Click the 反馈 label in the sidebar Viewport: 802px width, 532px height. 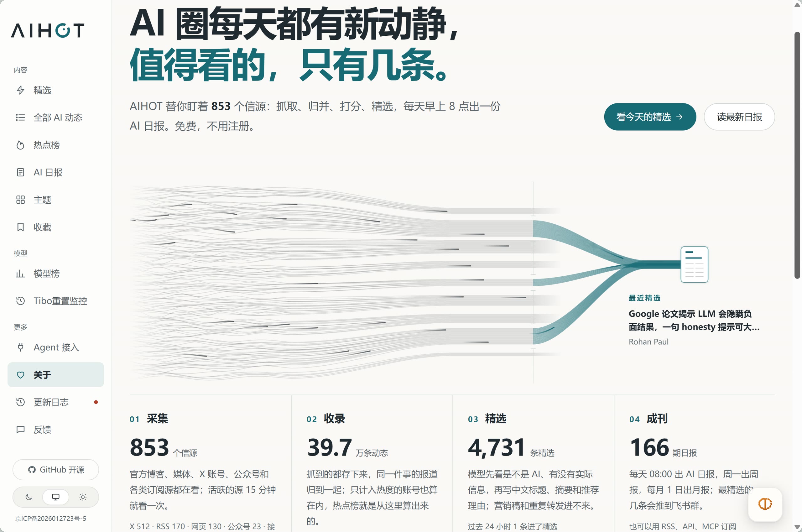[x=42, y=430]
